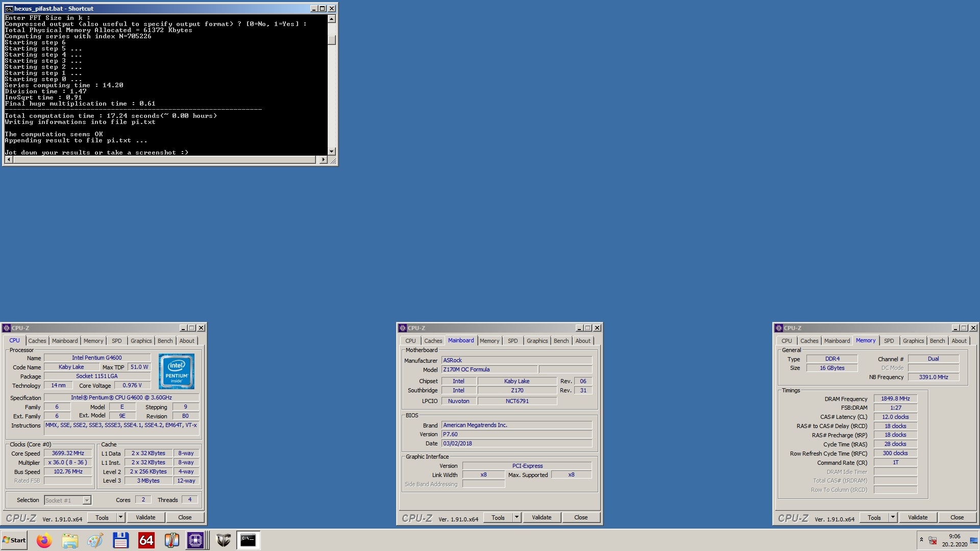Click the CPU-Z title bar icon in right window
This screenshot has height=551, width=980.
(x=779, y=328)
